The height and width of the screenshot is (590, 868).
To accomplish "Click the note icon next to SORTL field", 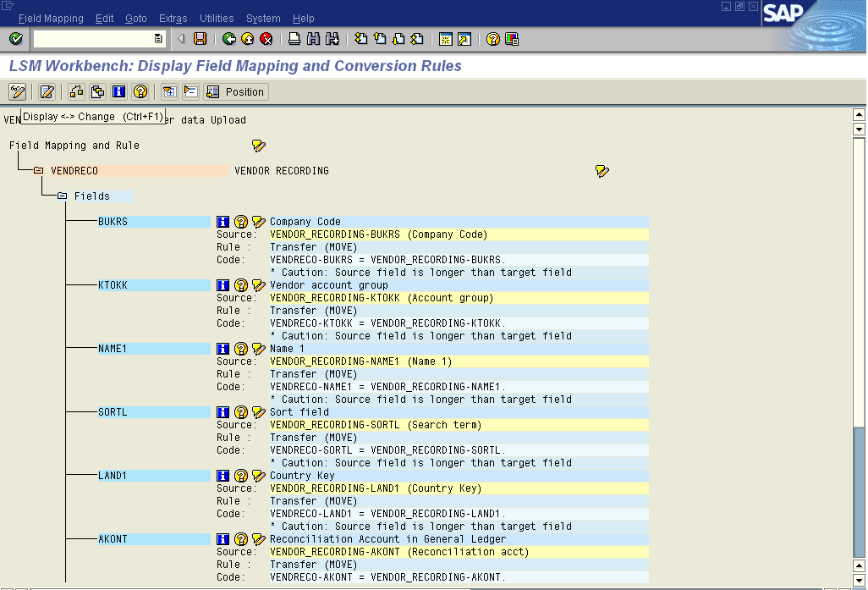I will [x=259, y=412].
